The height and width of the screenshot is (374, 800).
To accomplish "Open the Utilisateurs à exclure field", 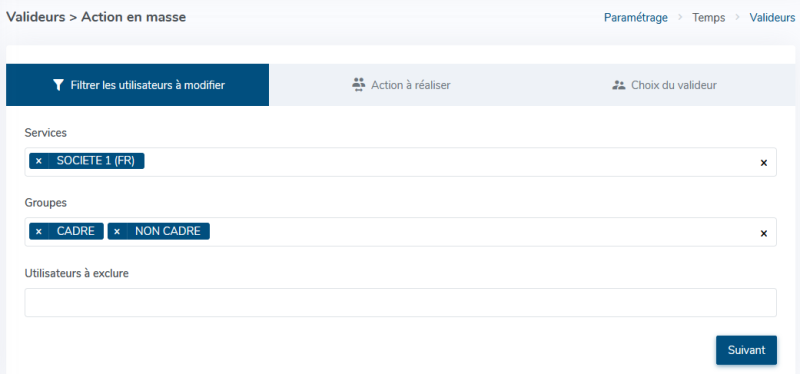I will tap(401, 303).
